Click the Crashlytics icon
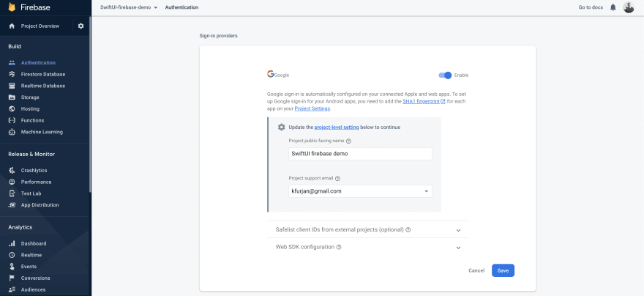Viewport: 644px width, 296px height. (x=12, y=170)
